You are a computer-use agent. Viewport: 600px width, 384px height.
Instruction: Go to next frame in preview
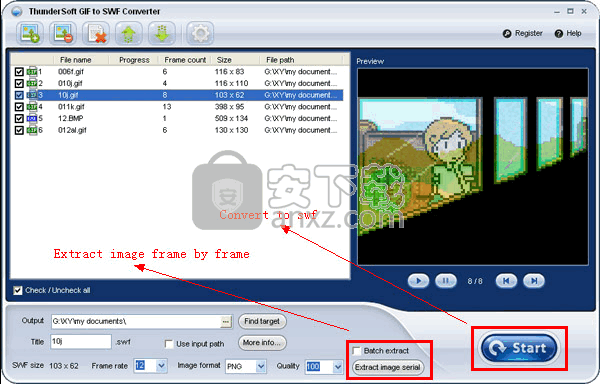coord(534,281)
